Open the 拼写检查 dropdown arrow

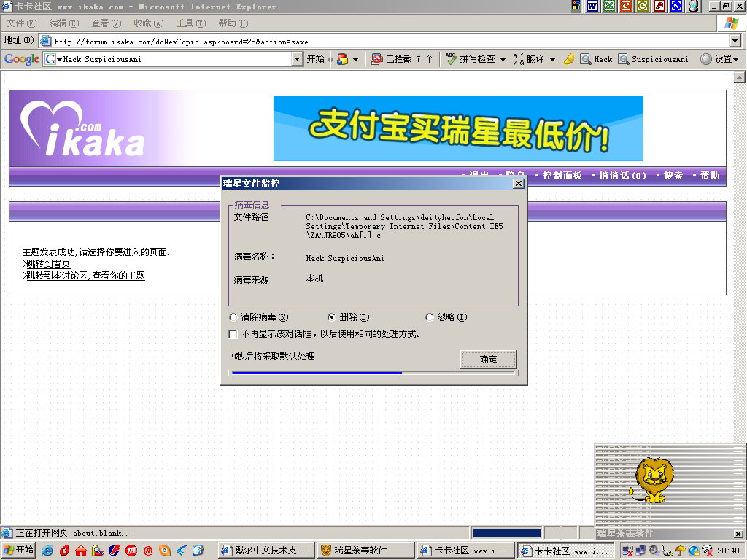coord(503,60)
